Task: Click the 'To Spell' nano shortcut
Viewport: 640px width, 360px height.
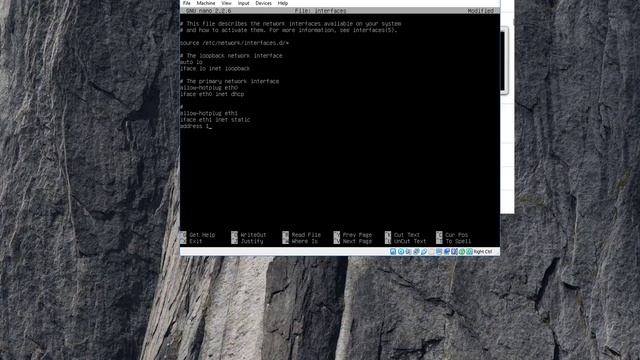Action: [x=453, y=241]
